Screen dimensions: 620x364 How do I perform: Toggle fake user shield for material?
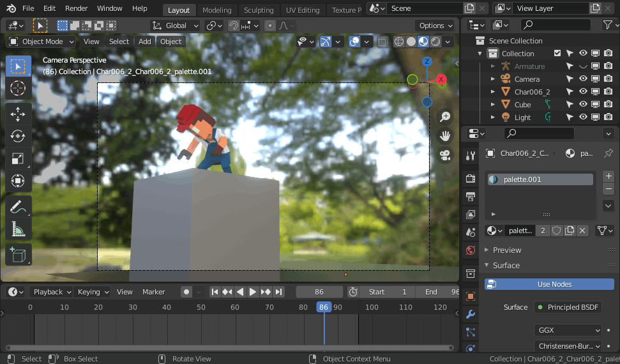tap(556, 231)
